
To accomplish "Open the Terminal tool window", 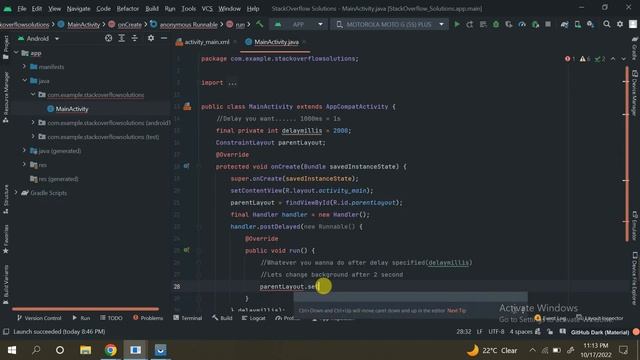I will coord(188,318).
